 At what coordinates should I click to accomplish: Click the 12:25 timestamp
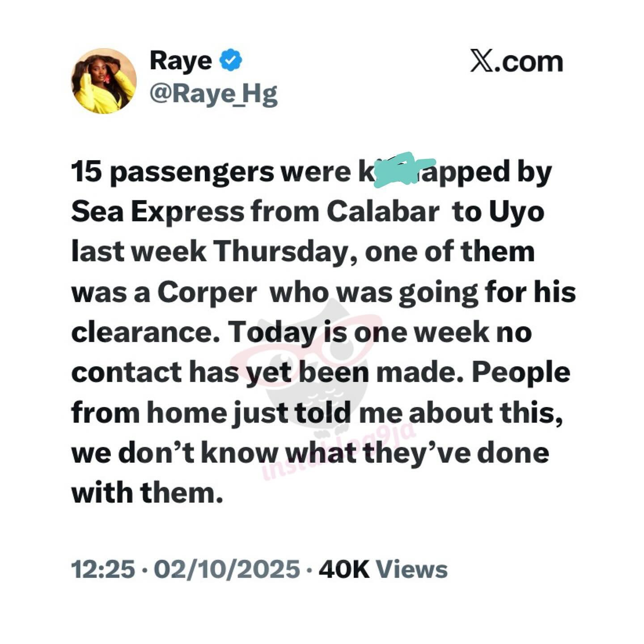click(103, 569)
